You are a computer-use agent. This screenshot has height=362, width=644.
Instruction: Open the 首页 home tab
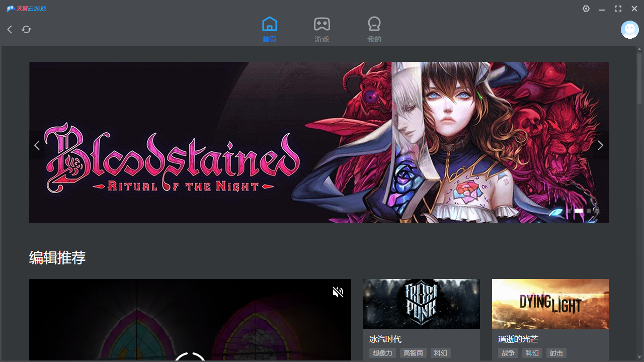pos(270,30)
